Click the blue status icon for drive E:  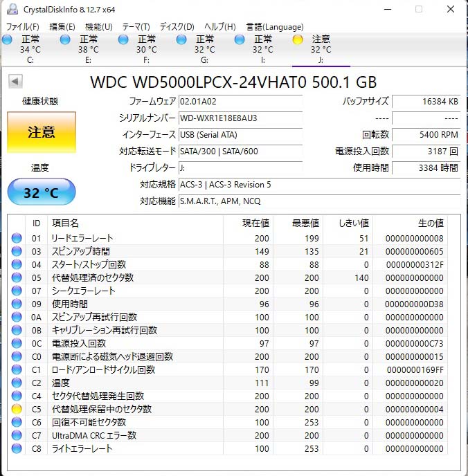click(65, 39)
